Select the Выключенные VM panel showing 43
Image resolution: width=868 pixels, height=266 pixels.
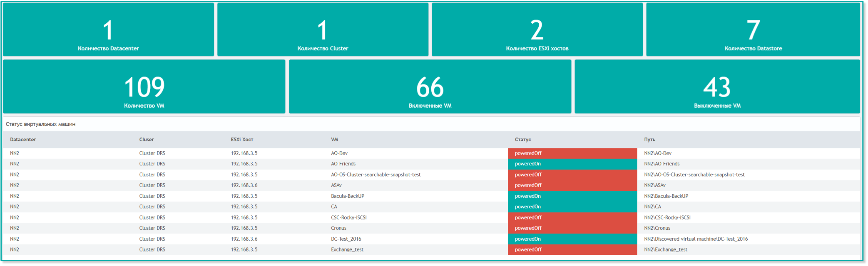tap(717, 87)
